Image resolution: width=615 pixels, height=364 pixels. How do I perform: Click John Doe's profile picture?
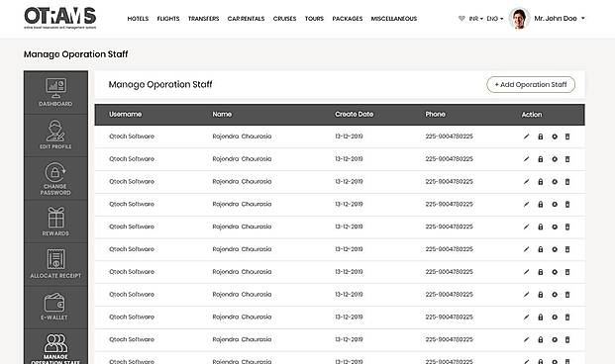519,19
